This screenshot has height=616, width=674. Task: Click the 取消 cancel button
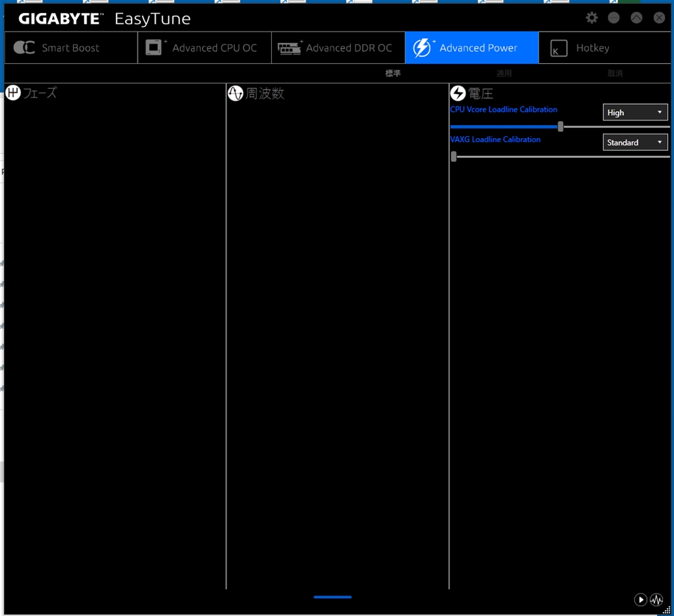point(615,74)
